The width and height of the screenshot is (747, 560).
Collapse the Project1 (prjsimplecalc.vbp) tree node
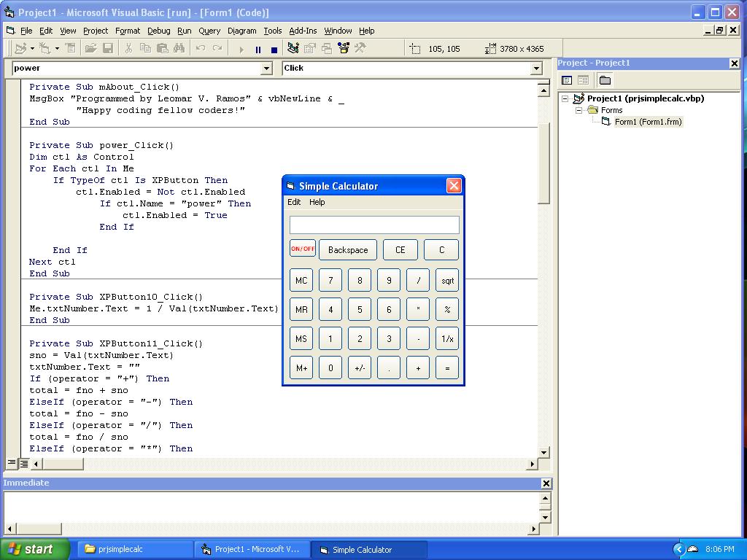(x=565, y=99)
